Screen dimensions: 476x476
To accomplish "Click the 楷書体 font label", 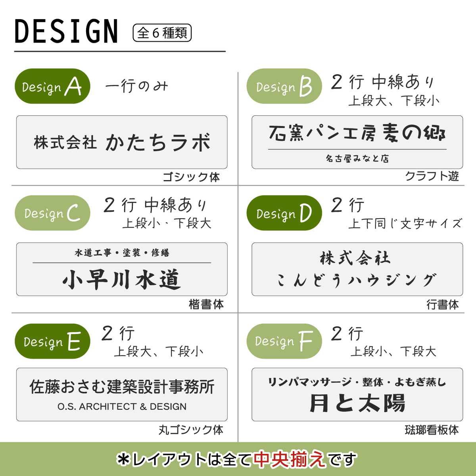I will [206, 304].
